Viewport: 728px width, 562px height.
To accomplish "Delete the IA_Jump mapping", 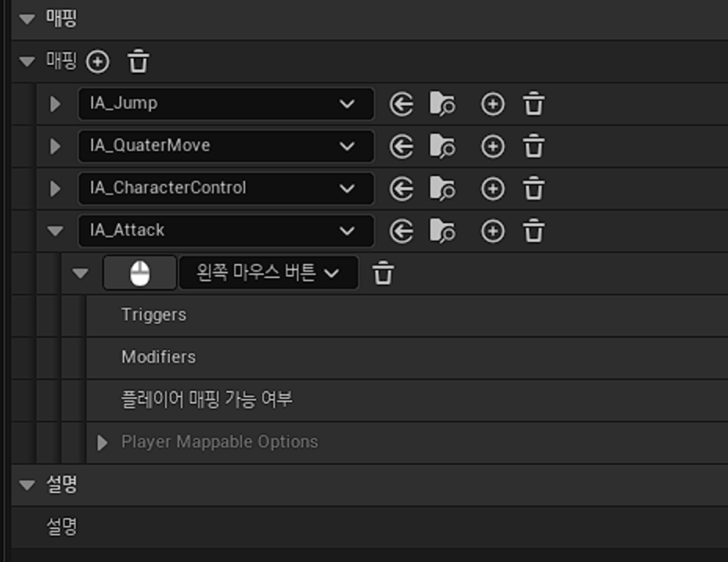I will (x=533, y=103).
